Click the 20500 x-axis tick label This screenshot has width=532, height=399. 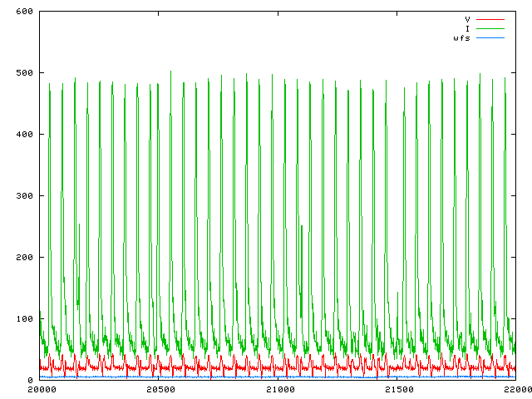pos(159,389)
